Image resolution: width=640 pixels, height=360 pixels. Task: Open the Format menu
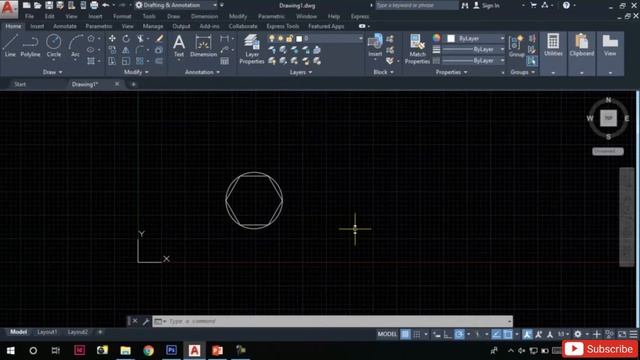click(x=122, y=16)
